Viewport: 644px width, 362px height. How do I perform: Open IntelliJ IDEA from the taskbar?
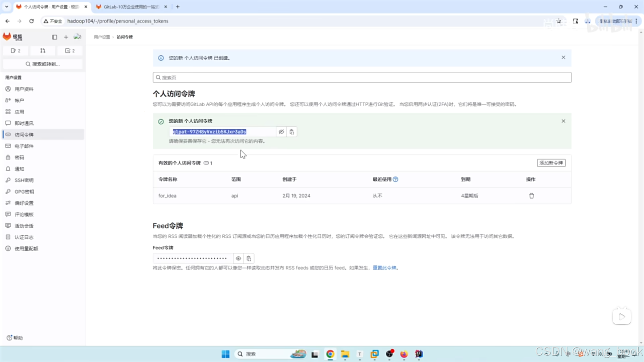tap(419, 354)
